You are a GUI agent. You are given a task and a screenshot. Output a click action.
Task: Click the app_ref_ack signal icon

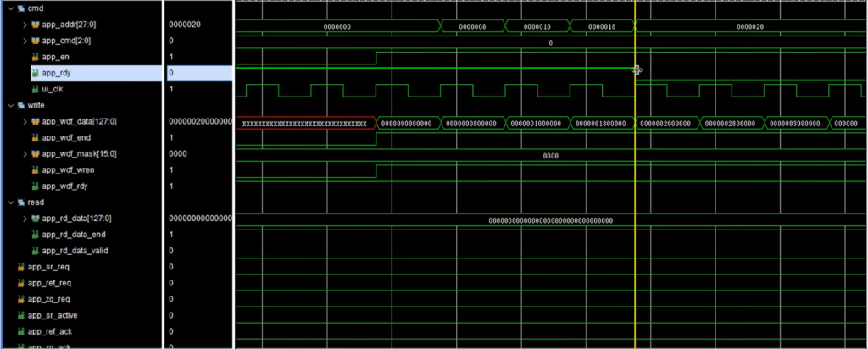point(21,331)
